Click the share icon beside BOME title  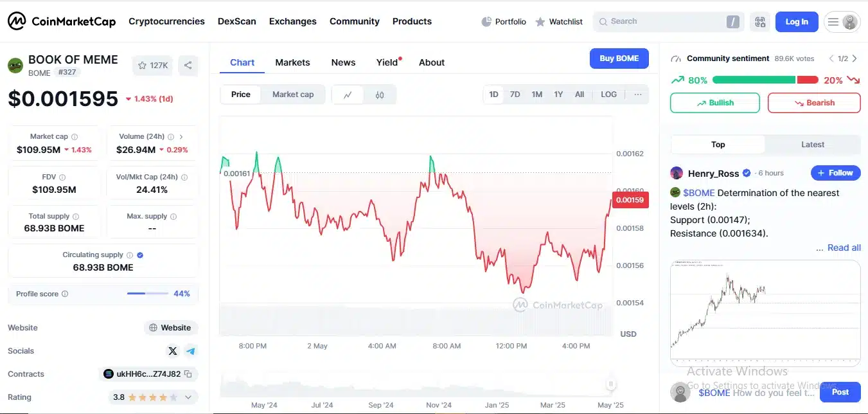[188, 66]
